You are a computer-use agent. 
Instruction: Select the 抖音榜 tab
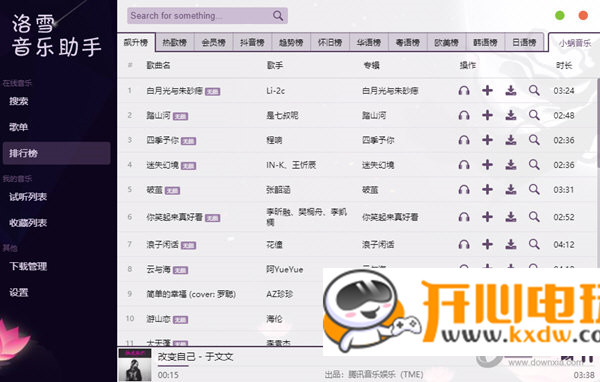pyautogui.click(x=252, y=42)
